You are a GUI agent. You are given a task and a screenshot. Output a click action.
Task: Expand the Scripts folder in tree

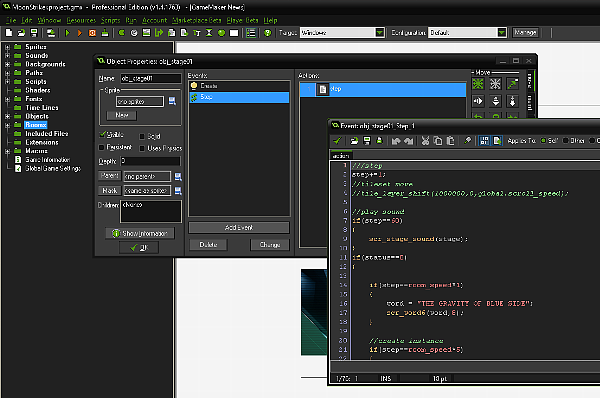click(7, 82)
